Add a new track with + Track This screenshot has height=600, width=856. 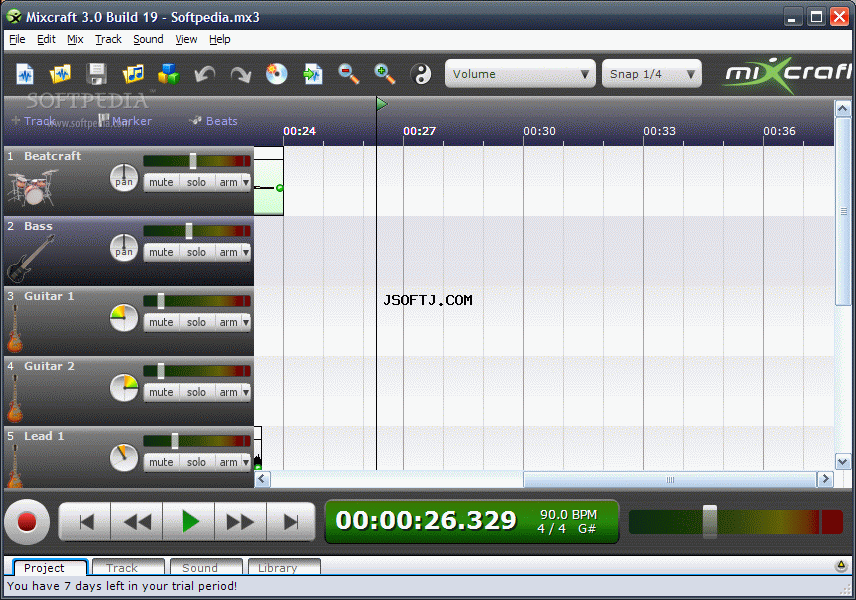(x=33, y=121)
